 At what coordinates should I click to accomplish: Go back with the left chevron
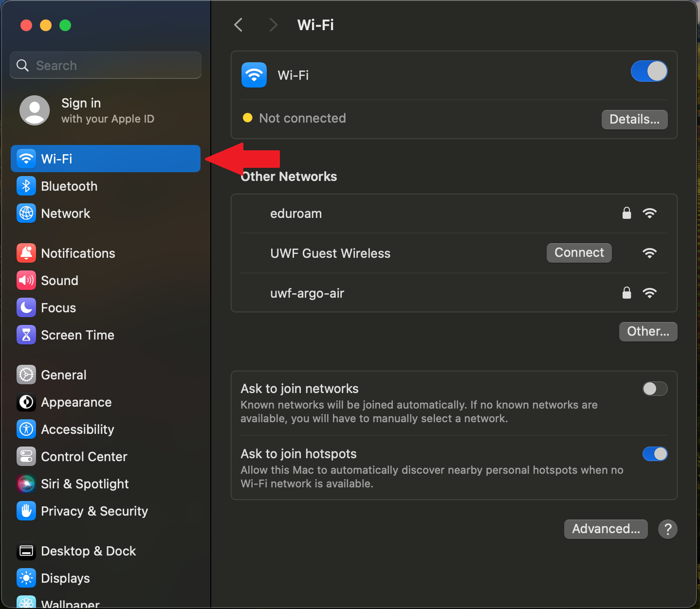pyautogui.click(x=239, y=25)
